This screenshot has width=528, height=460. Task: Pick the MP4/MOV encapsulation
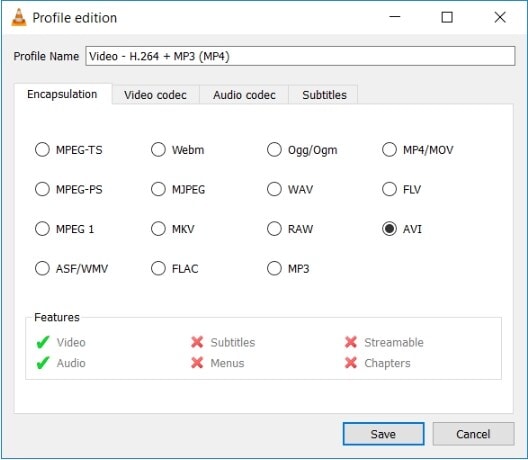click(x=418, y=150)
